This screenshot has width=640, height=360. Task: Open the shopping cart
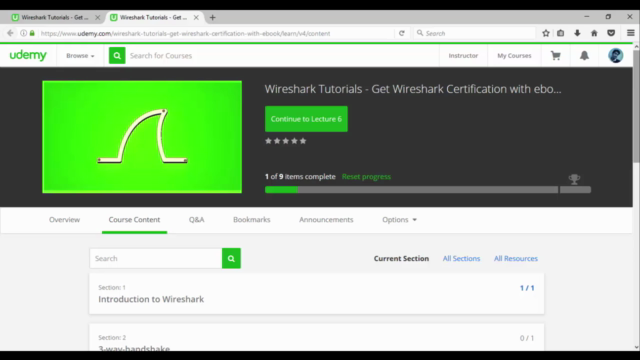[556, 56]
